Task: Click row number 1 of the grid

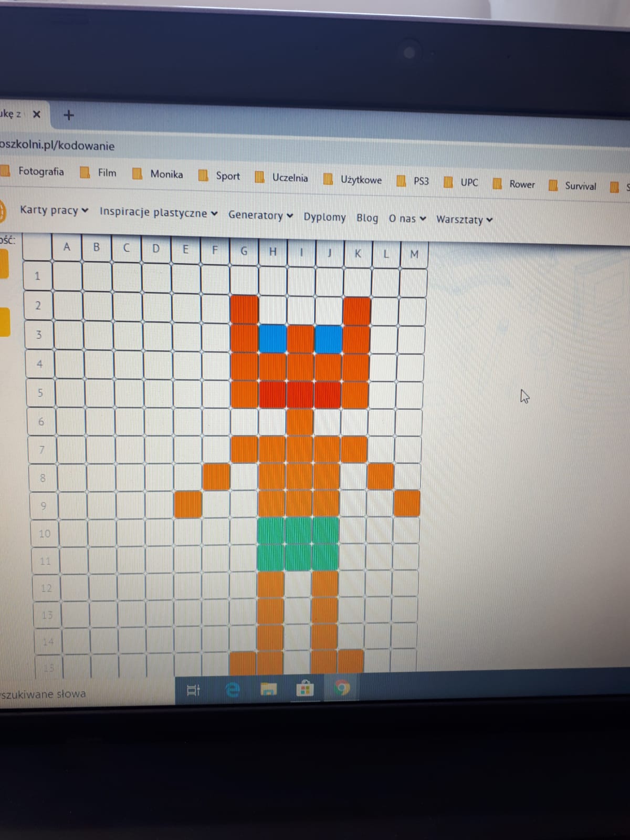Action: (x=37, y=276)
